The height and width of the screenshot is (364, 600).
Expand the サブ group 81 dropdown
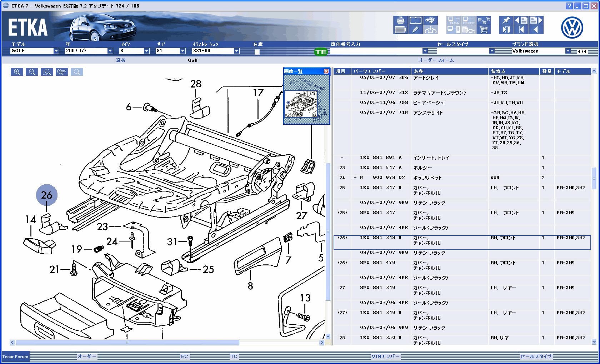(x=182, y=51)
